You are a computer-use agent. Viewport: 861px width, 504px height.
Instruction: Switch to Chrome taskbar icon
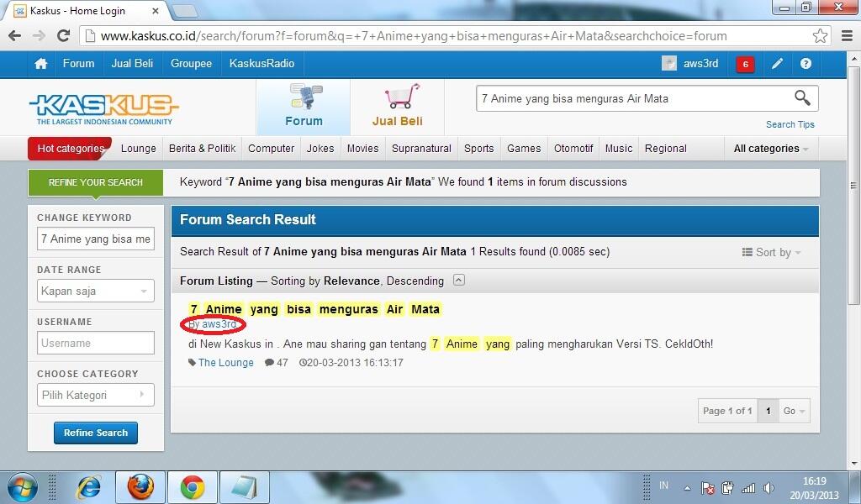(x=193, y=487)
